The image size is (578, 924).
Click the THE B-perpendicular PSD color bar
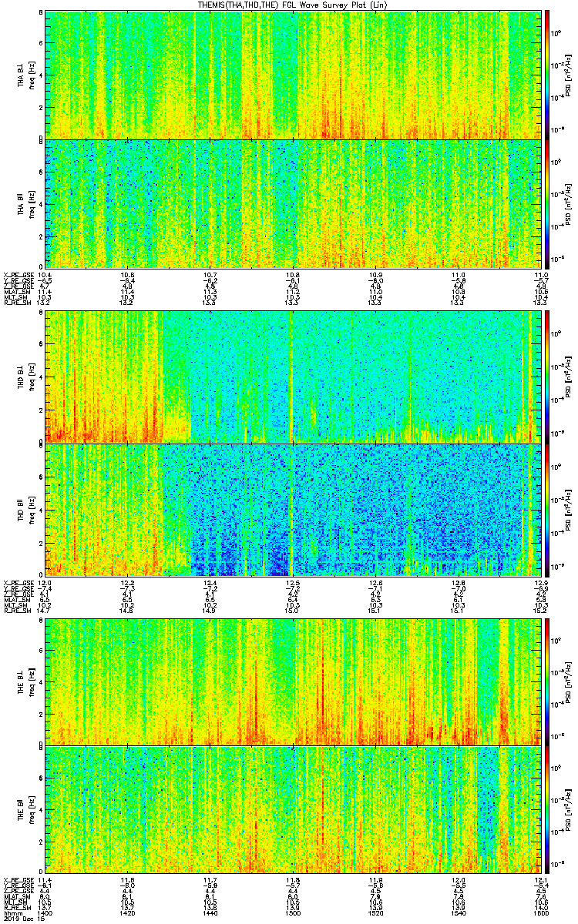[x=548, y=681]
